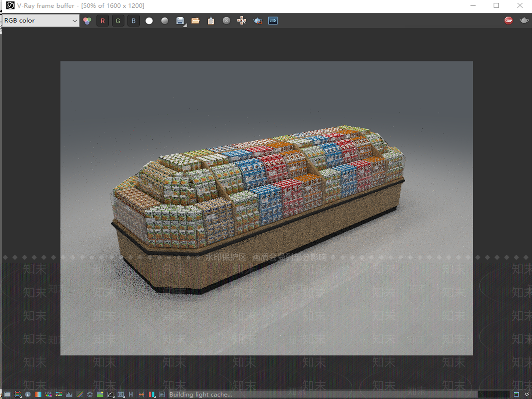Copy render to clipboard
Viewport: 532px width, 399px height.
click(x=211, y=21)
